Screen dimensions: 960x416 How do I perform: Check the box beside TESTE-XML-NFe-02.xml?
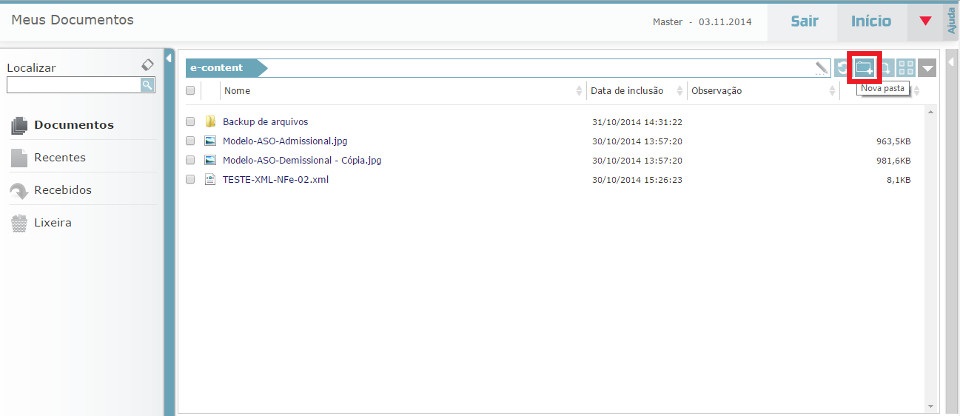(x=190, y=180)
